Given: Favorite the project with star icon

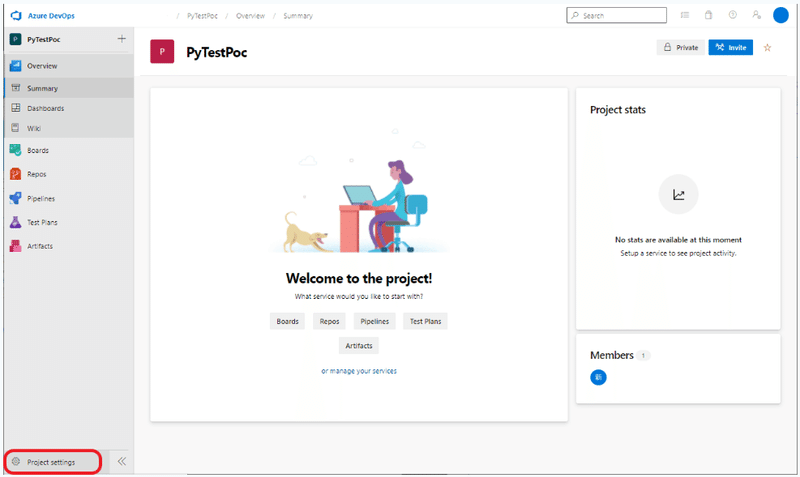Looking at the screenshot, I should click(x=767, y=47).
